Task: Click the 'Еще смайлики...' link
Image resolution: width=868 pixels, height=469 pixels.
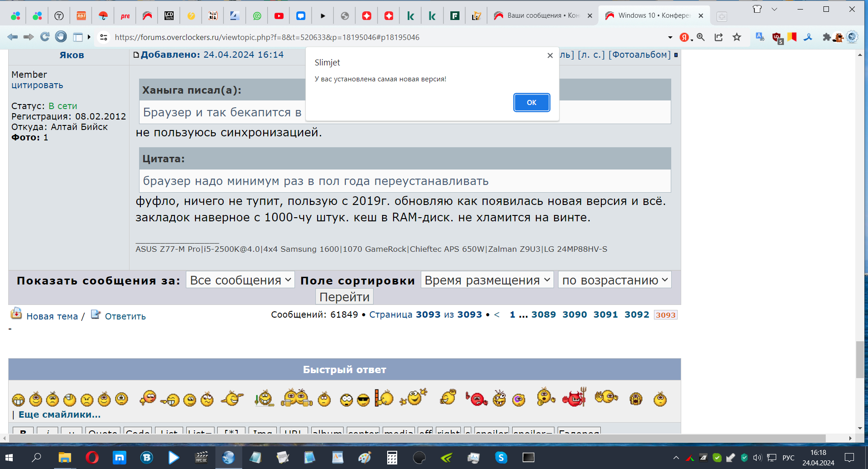Action: pos(60,414)
